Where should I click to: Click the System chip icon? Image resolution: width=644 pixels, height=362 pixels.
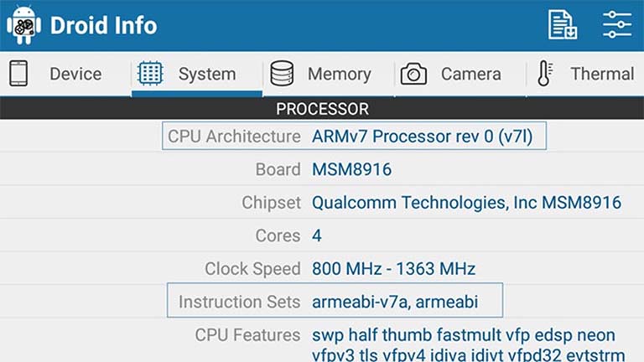point(150,74)
